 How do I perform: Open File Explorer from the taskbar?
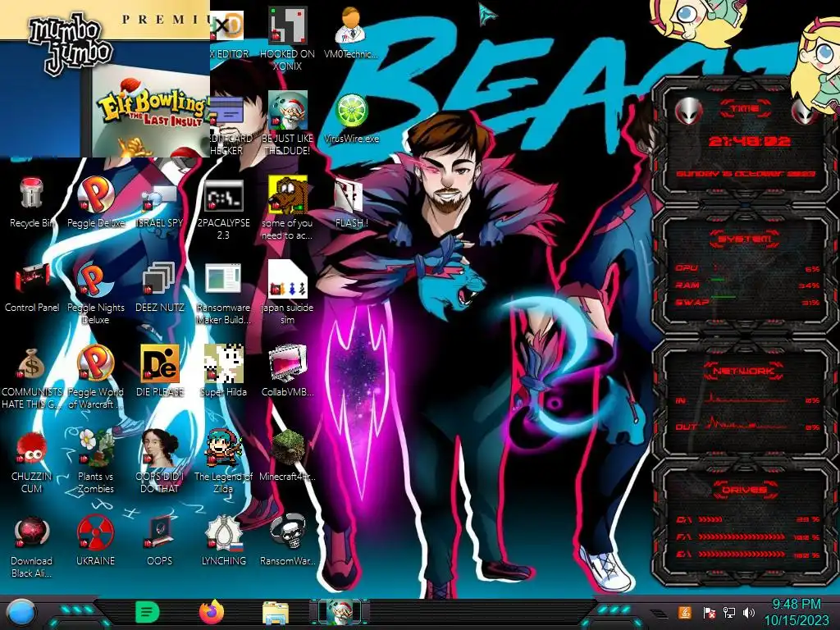click(x=276, y=613)
